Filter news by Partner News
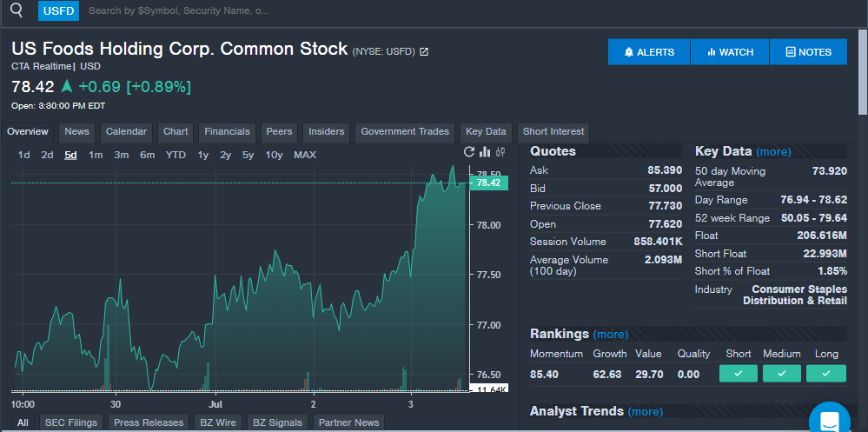Viewport: 868px width, 432px height. [348, 422]
